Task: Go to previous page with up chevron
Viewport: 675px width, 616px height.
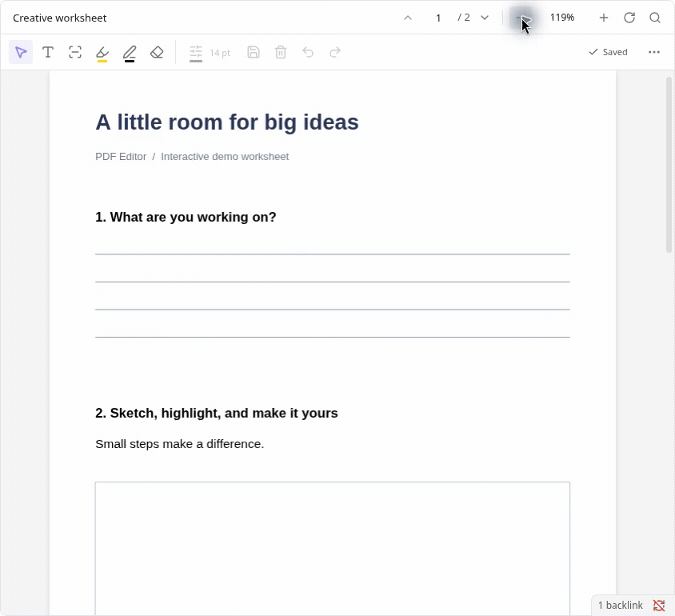Action: tap(408, 18)
